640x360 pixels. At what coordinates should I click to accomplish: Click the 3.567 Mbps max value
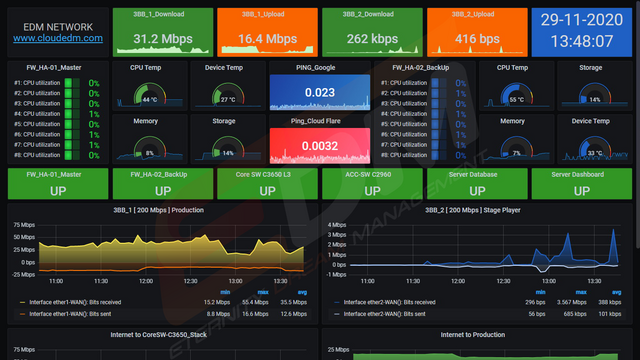point(572,302)
